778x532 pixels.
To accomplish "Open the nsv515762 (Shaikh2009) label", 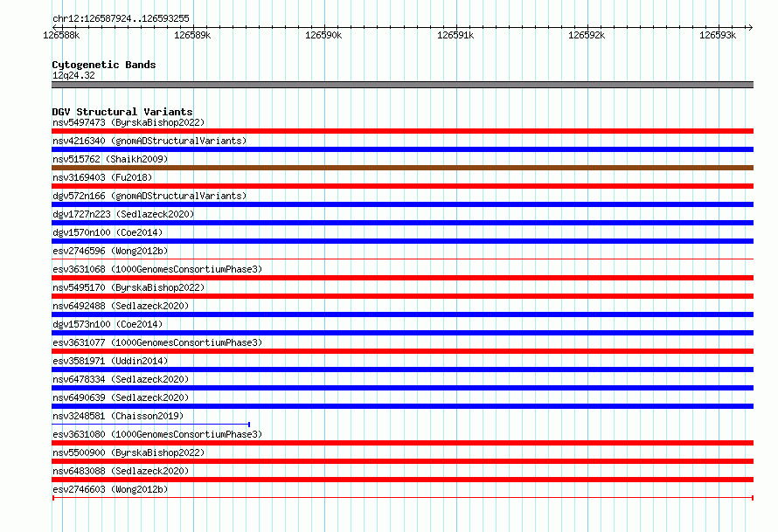I will click(110, 159).
